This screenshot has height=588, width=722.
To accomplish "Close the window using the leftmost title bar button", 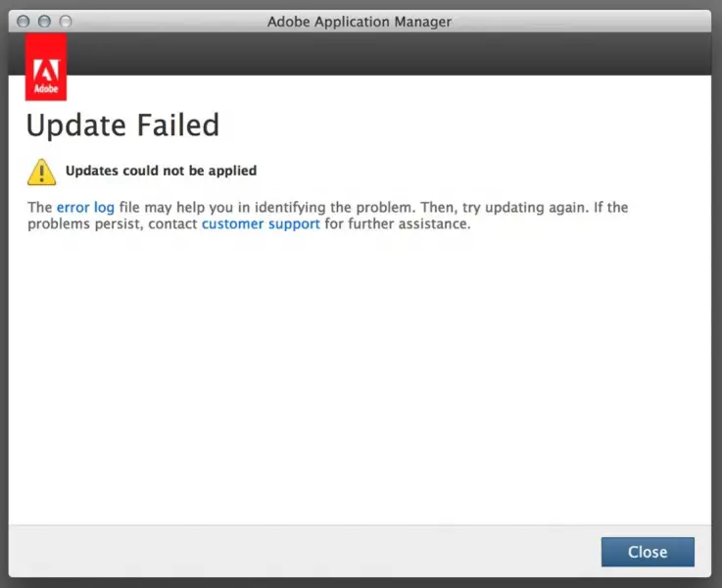I will 24,22.
